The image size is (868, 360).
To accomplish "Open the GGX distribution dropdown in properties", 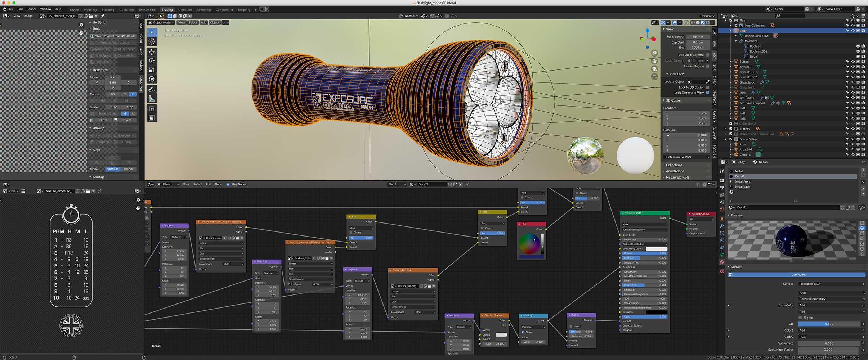I will coord(831,293).
